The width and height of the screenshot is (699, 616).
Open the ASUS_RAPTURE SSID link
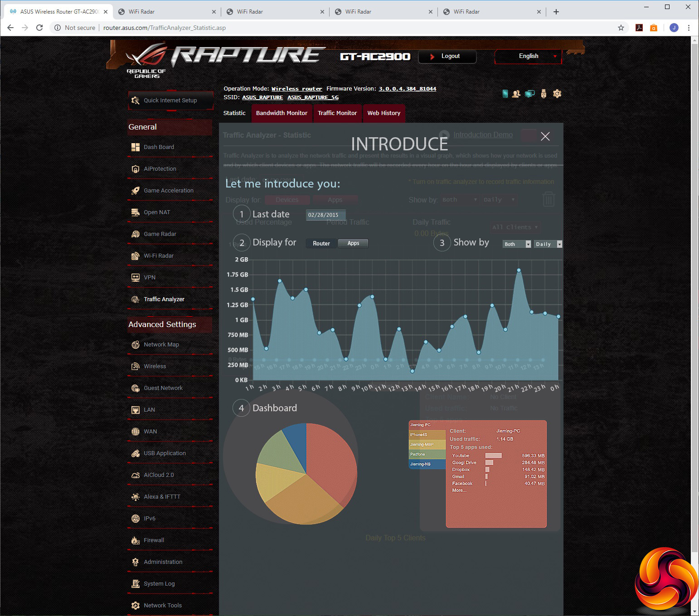(x=262, y=97)
